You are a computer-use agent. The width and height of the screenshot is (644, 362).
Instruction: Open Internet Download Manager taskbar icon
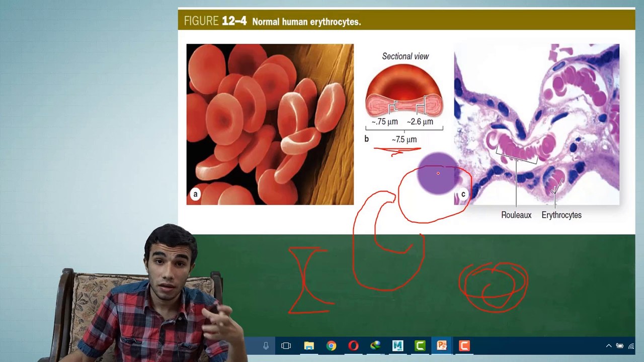(375, 346)
